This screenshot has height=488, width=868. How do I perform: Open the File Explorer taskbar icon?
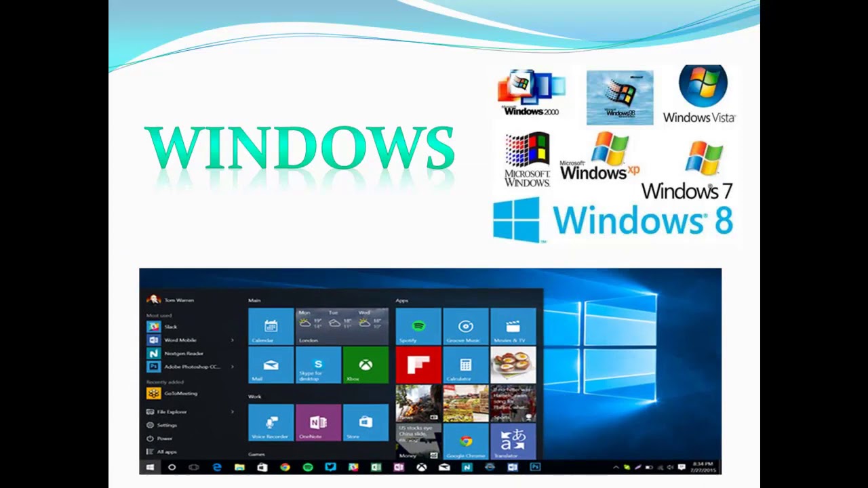(x=239, y=467)
